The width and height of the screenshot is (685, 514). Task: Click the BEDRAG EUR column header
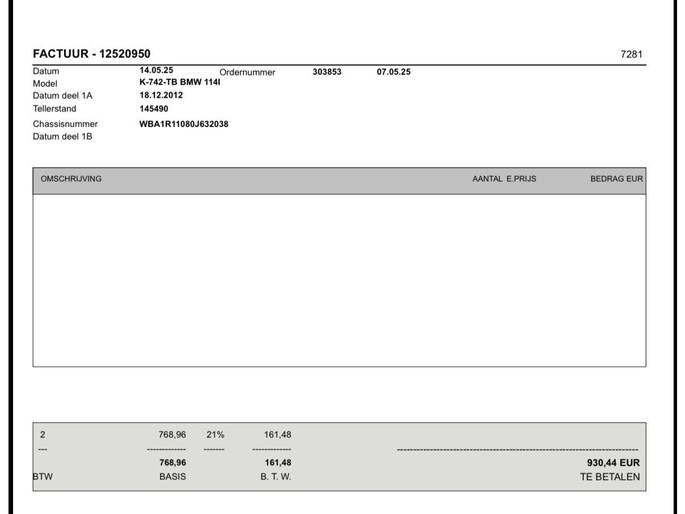tap(616, 179)
